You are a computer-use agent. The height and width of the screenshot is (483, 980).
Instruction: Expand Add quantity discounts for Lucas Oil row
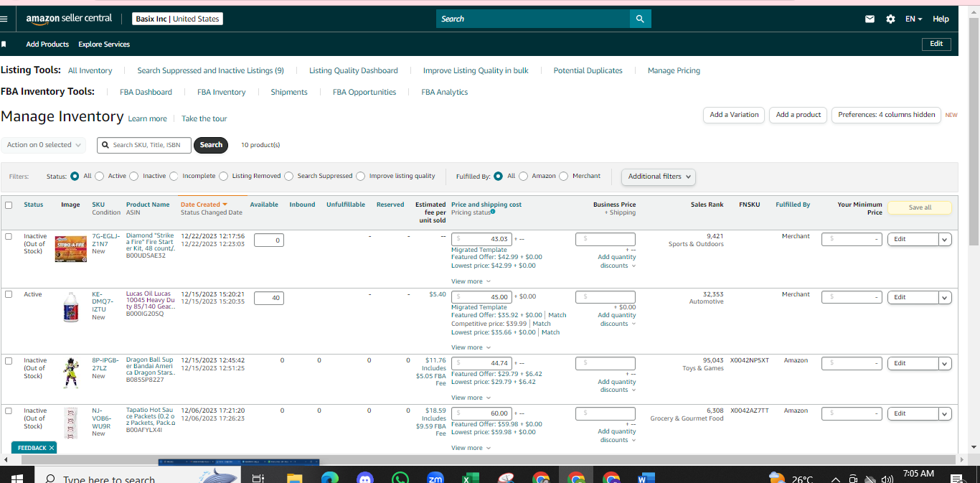pyautogui.click(x=617, y=319)
